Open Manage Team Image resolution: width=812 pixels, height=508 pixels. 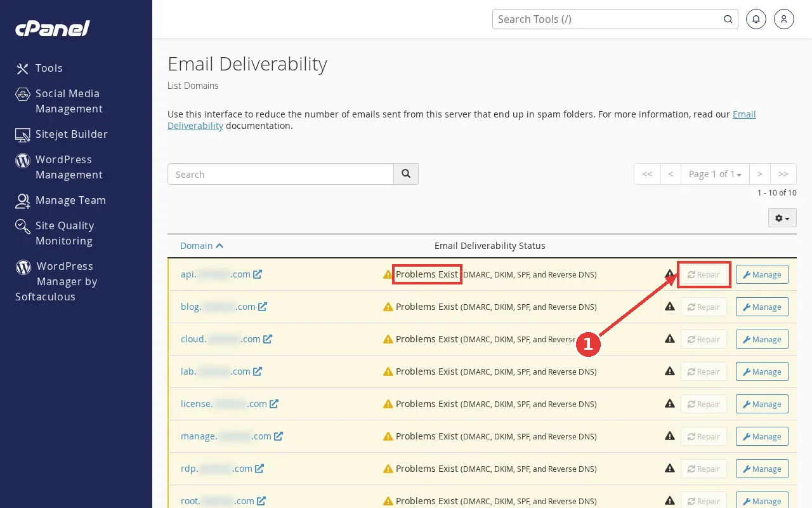tap(61, 200)
